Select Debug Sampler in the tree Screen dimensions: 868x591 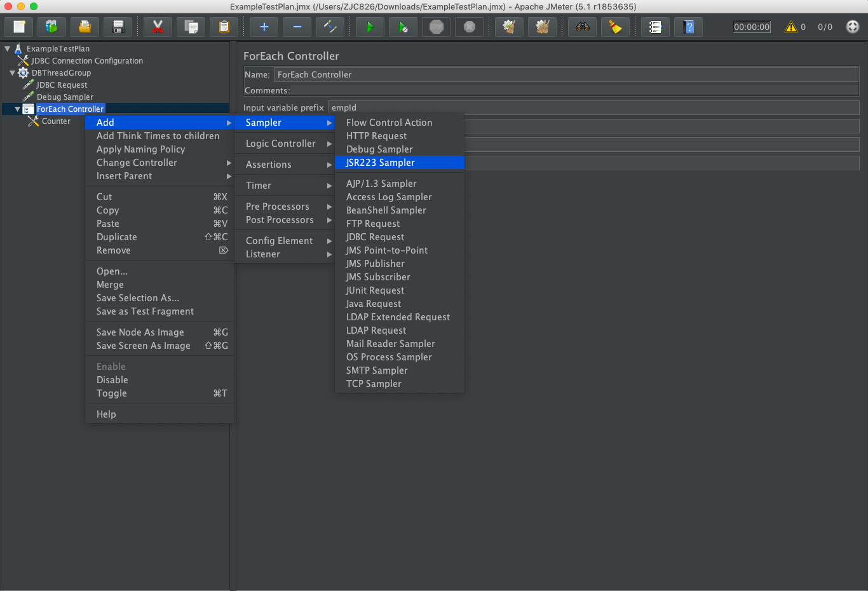(65, 97)
